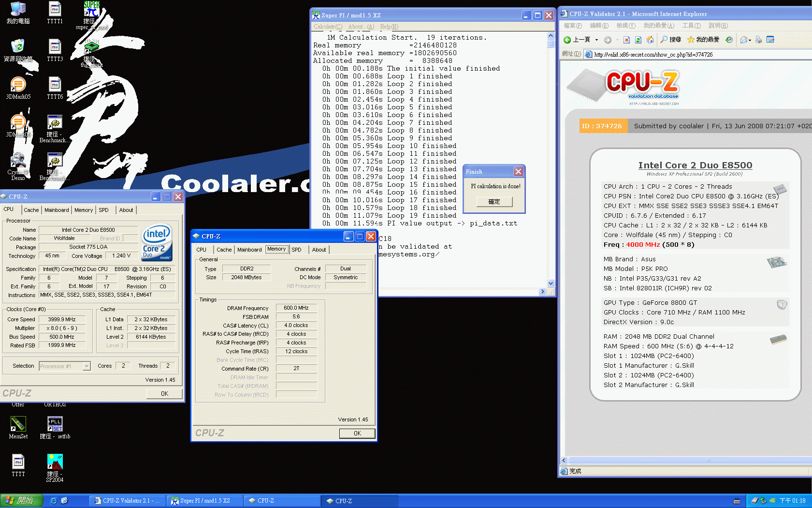Open the Recycle Bin (資源回收筒) desktop icon
This screenshot has width=812, height=508.
(18, 51)
